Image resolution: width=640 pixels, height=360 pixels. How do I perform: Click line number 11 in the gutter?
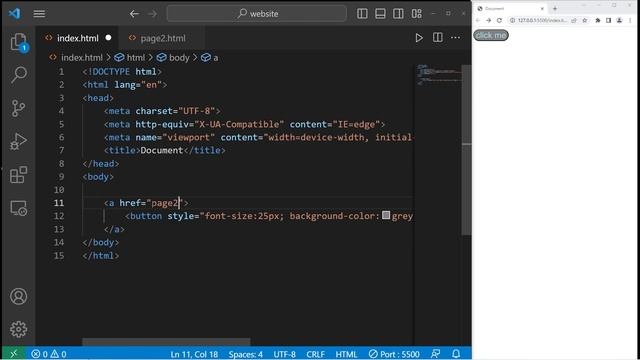pyautogui.click(x=59, y=203)
